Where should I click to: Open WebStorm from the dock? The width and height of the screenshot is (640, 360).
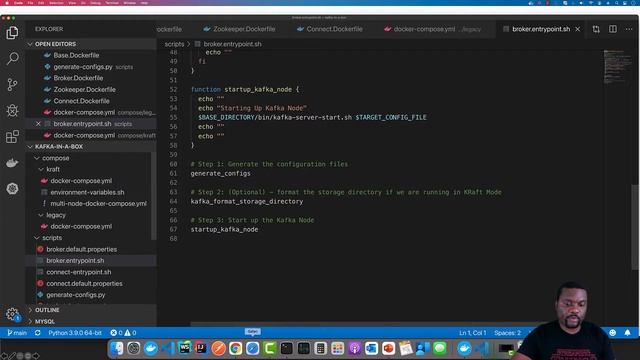pyautogui.click(x=184, y=348)
